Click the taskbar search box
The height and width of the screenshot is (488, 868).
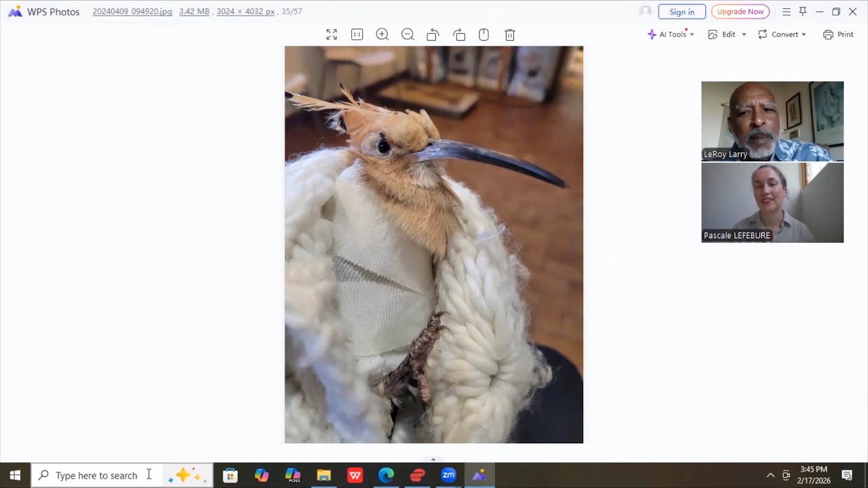pyautogui.click(x=122, y=475)
